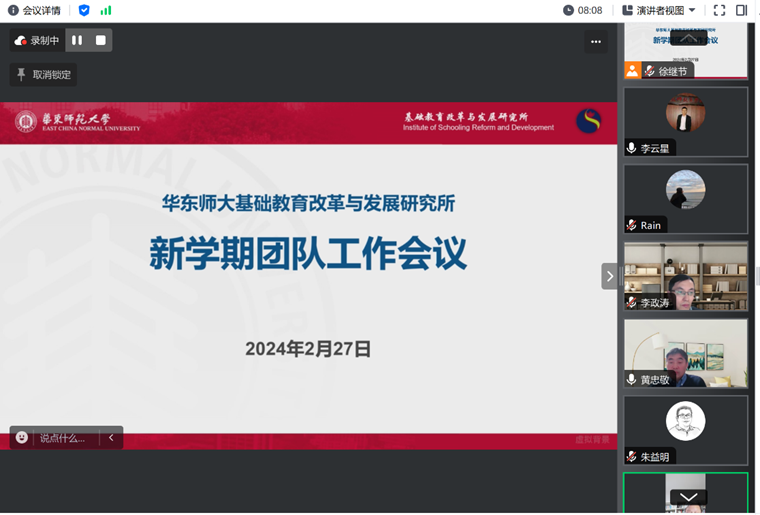The image size is (760, 515).
Task: Click the 黄忠敬 name label
Action: 655,380
